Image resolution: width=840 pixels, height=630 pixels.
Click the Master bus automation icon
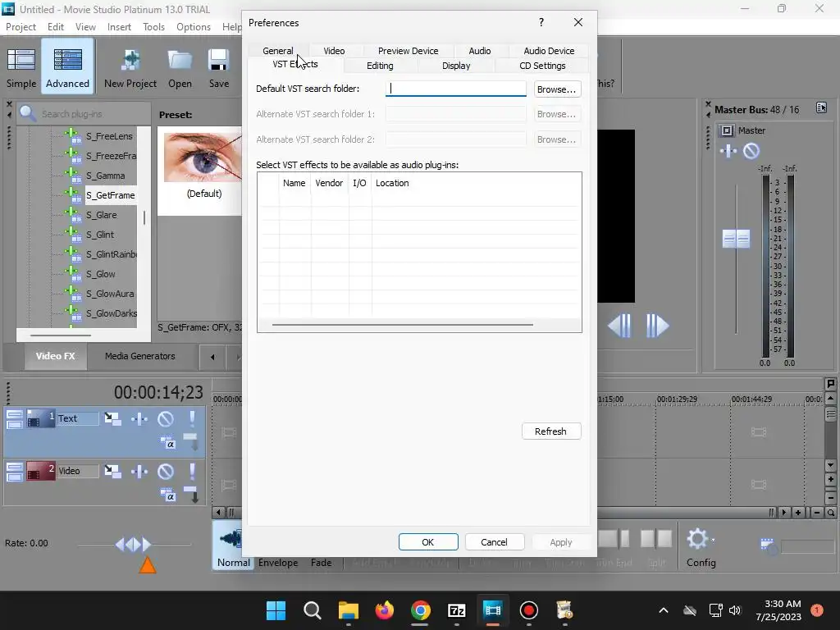(728, 151)
